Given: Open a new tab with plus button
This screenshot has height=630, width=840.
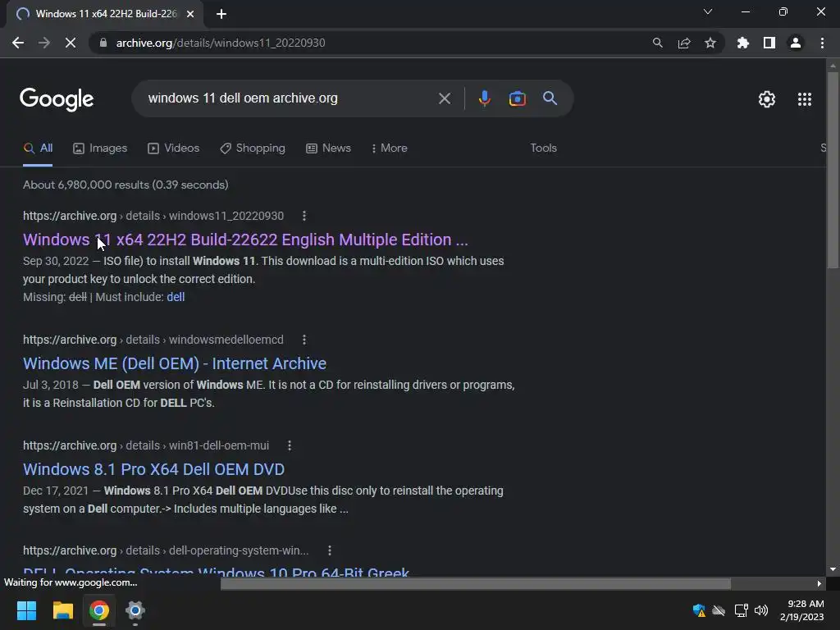Looking at the screenshot, I should pyautogui.click(x=221, y=14).
